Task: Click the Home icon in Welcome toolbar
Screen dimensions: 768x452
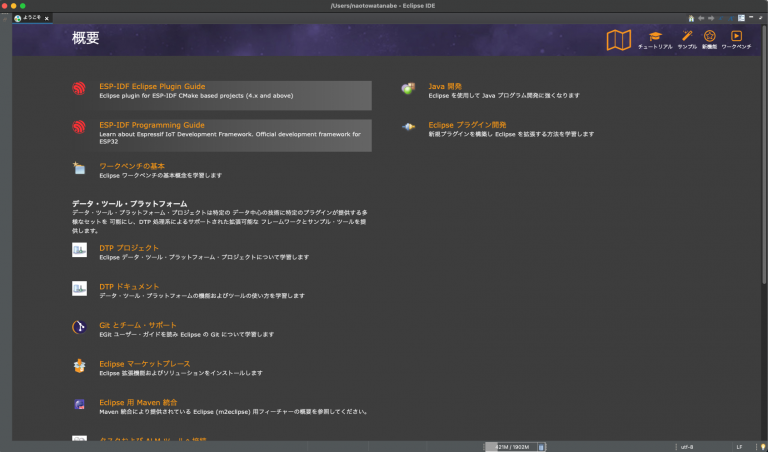Action: [691, 18]
